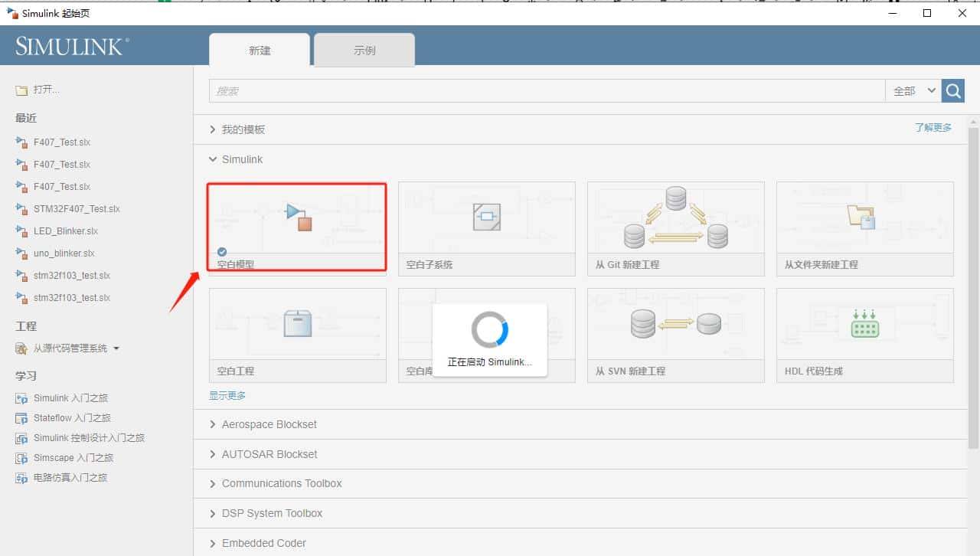Switch to the 示例 examples tab
This screenshot has height=556, width=980.
coord(364,51)
